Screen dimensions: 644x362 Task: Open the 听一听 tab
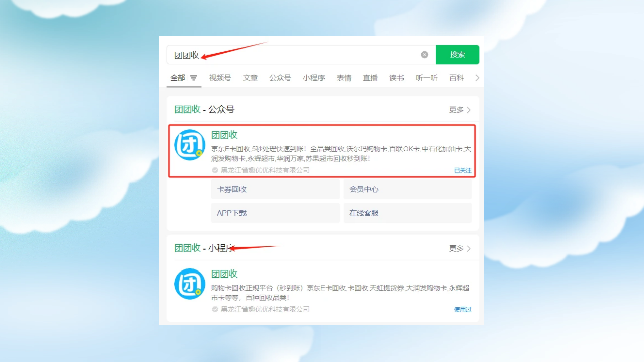coord(427,78)
